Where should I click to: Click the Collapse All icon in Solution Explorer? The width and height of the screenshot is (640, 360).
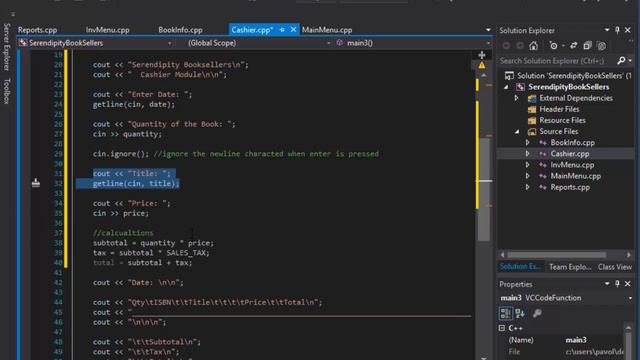(587, 46)
